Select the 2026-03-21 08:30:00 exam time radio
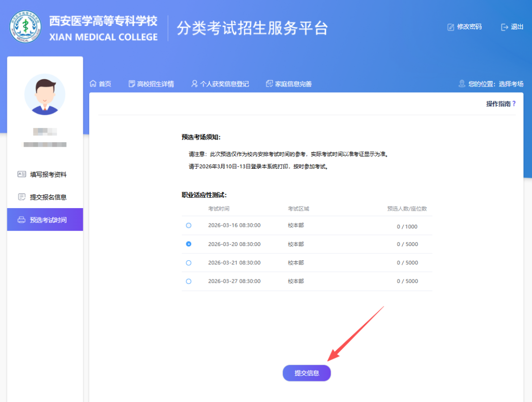The image size is (532, 402). 189,263
